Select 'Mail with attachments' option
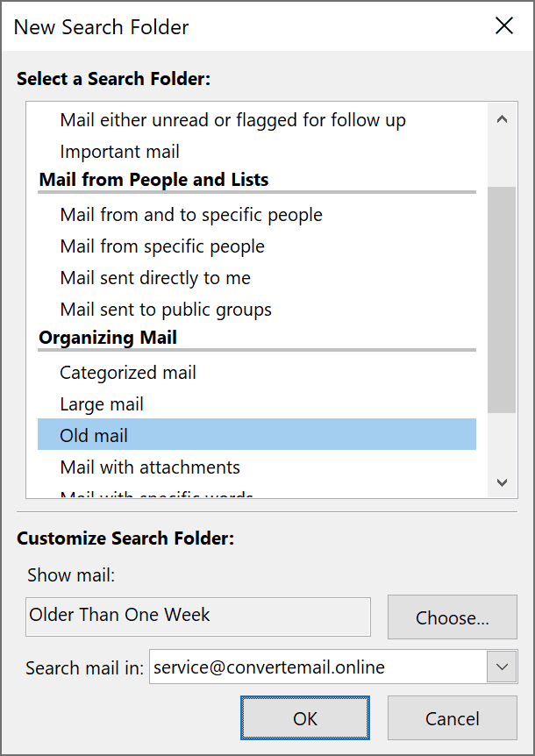535x756 pixels. click(150, 467)
